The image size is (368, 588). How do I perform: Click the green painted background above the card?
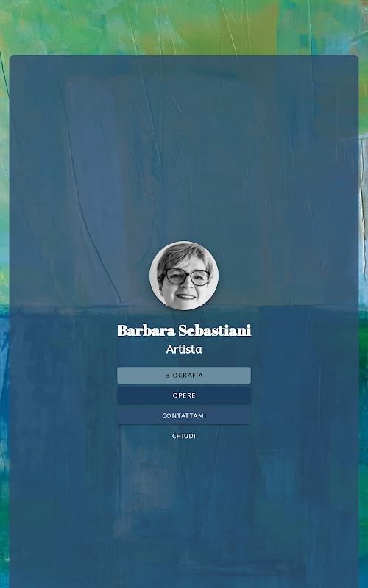coord(184,27)
